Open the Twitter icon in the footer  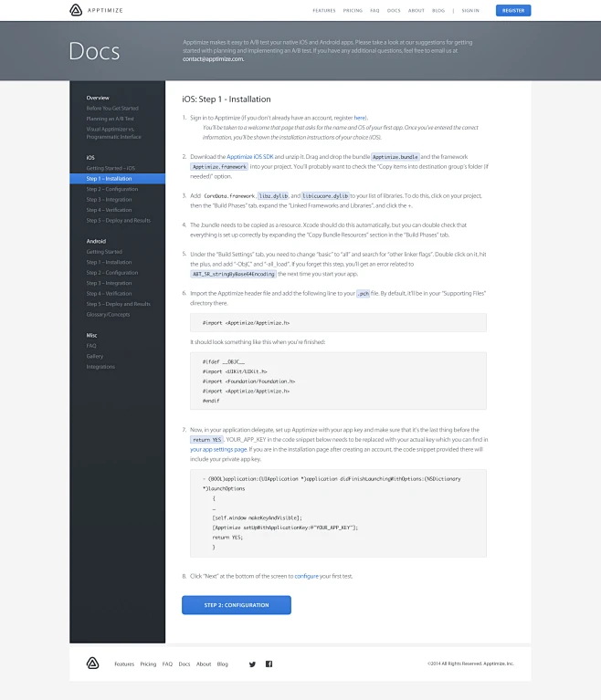click(252, 663)
